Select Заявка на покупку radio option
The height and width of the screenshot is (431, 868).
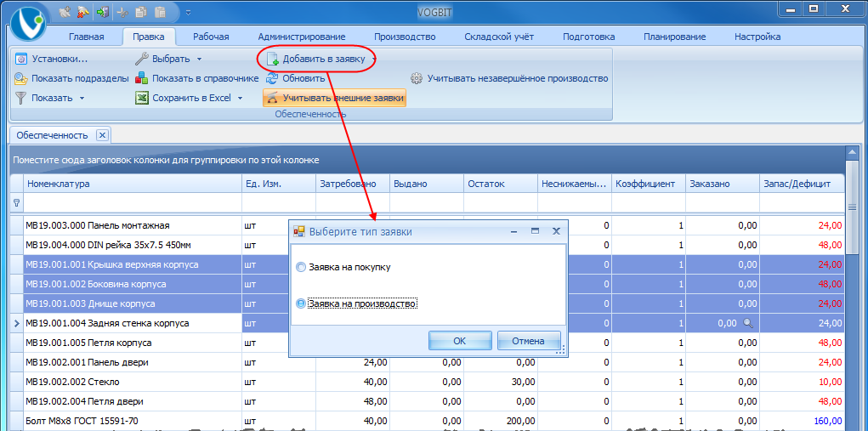tap(301, 267)
